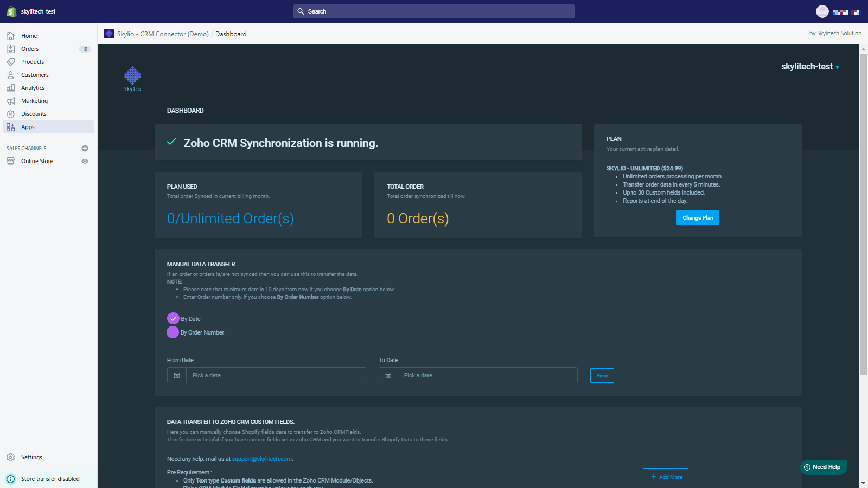The width and height of the screenshot is (868, 488).
Task: Click the Skylio app icon in breadcrumb
Action: click(x=109, y=34)
